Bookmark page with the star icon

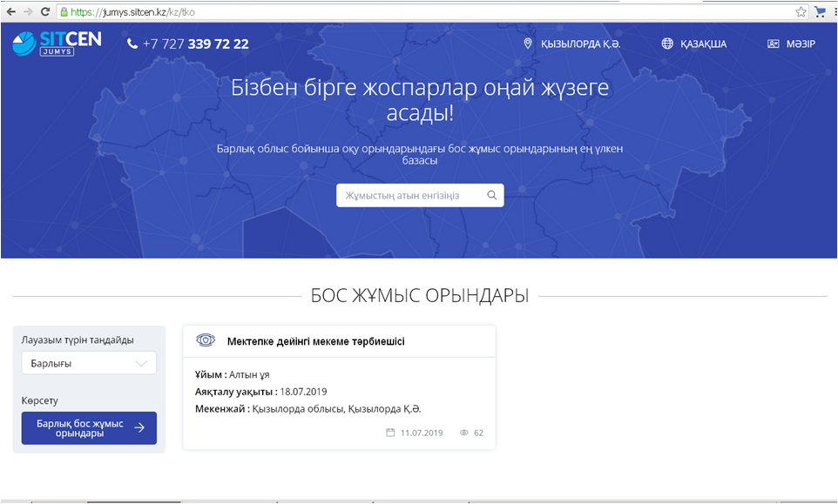pyautogui.click(x=801, y=11)
